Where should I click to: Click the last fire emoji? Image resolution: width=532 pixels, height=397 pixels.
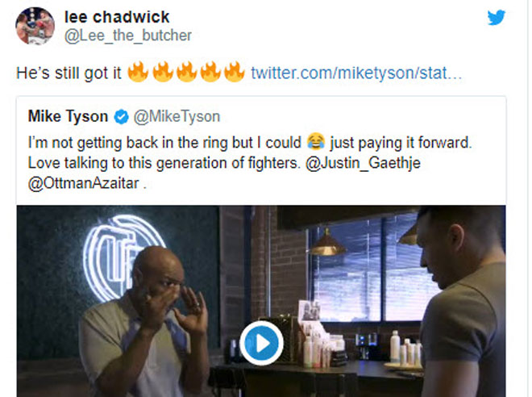click(234, 72)
